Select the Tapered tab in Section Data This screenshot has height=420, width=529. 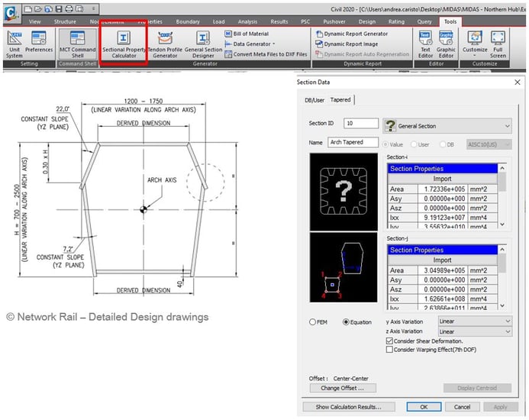click(340, 99)
